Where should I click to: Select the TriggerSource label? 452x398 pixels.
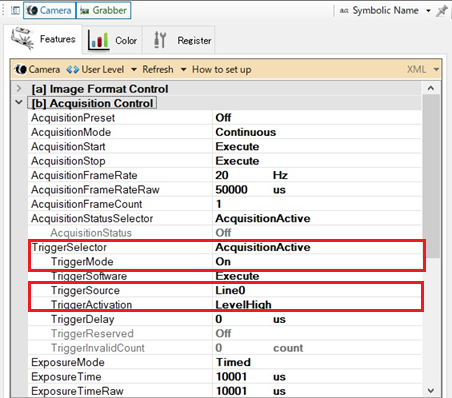[x=85, y=290]
